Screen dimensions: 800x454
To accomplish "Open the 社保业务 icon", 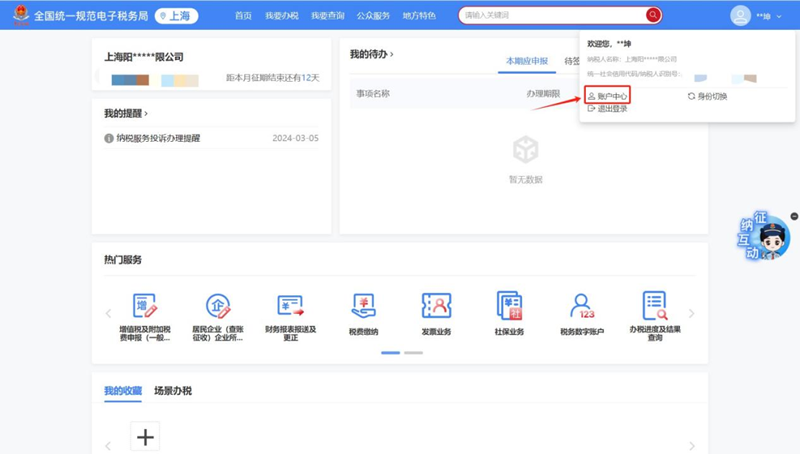I will pos(509,306).
